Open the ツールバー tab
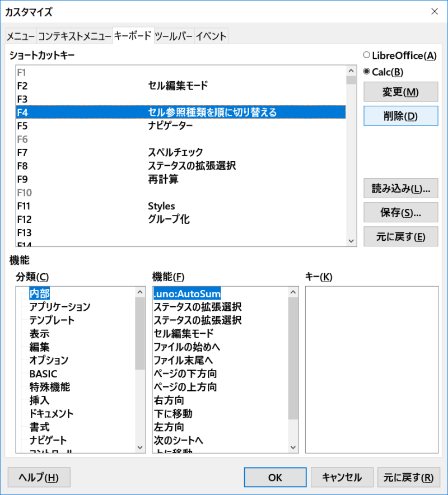This screenshot has width=448, height=495. coord(174,36)
